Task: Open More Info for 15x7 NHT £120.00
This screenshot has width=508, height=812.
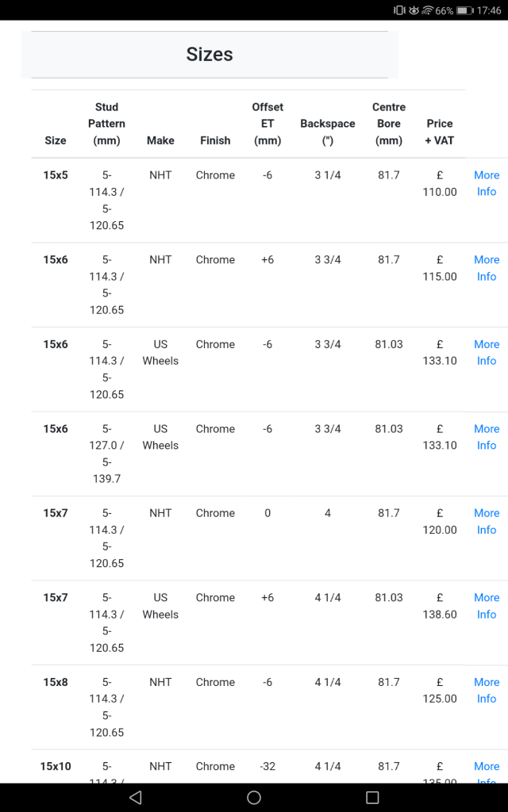Action: coord(487,522)
